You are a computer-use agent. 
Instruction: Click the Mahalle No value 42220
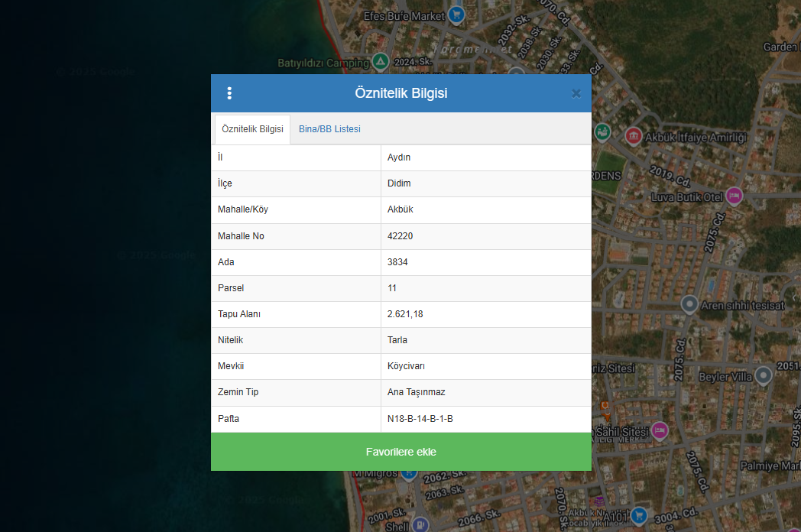point(400,236)
